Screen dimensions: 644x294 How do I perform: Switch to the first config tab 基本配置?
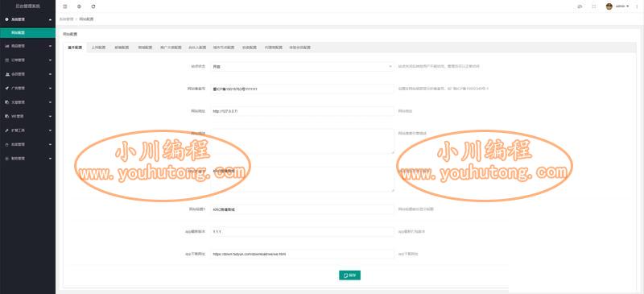75,48
